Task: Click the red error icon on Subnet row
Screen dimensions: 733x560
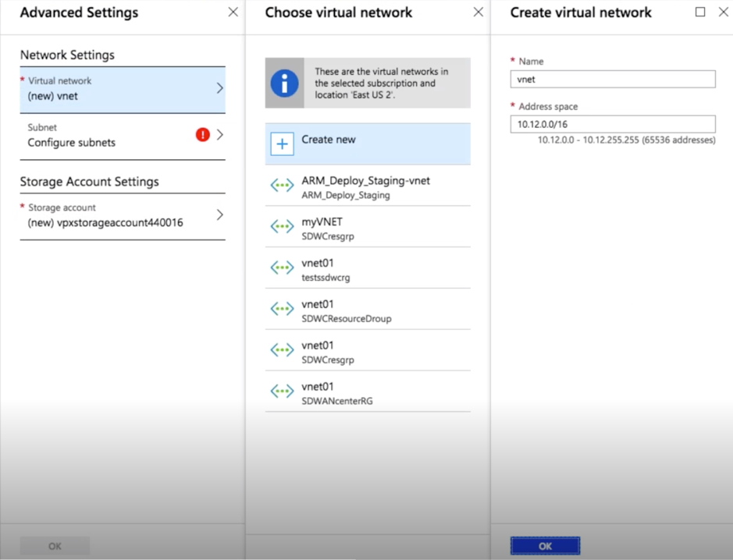Action: click(x=202, y=135)
